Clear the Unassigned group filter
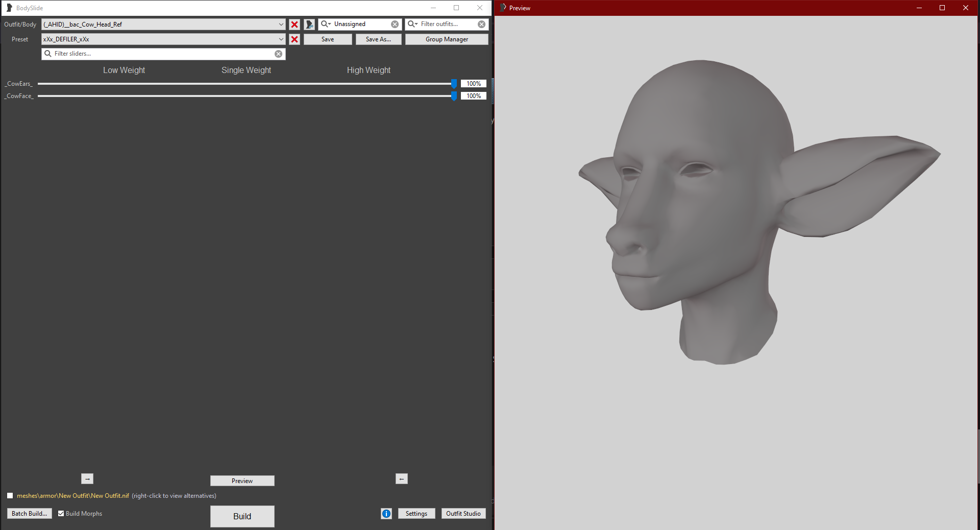980x530 pixels. (x=395, y=25)
